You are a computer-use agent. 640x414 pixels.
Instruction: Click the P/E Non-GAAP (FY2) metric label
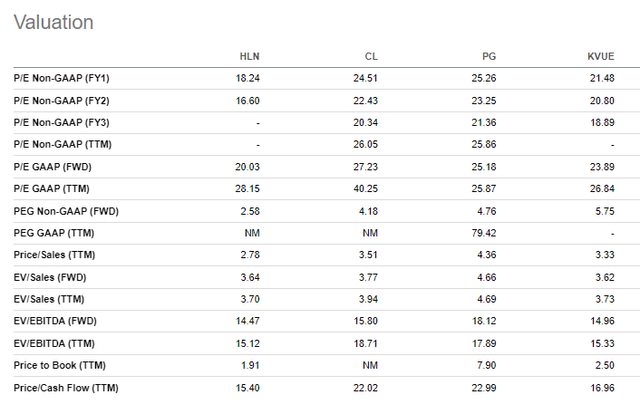pyautogui.click(x=60, y=102)
